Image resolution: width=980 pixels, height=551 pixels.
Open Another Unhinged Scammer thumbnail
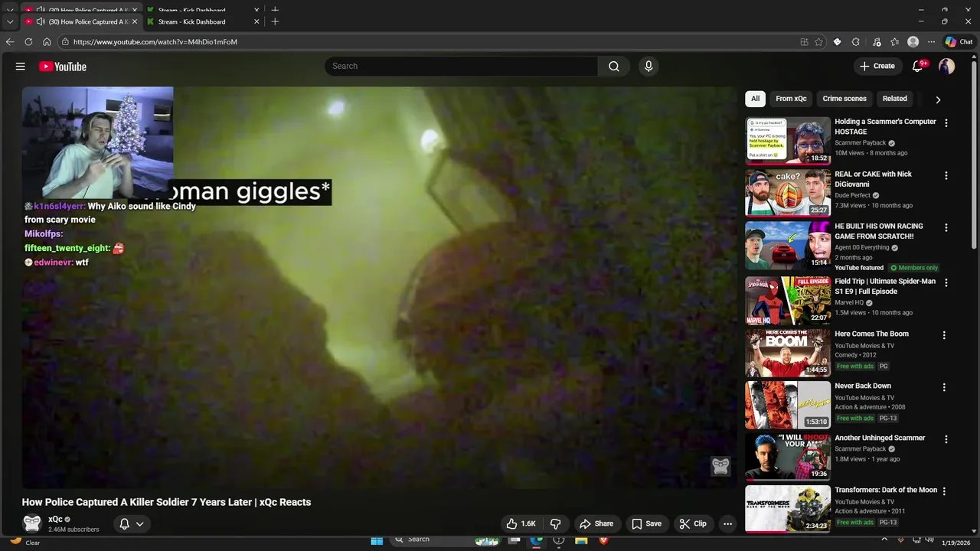788,457
